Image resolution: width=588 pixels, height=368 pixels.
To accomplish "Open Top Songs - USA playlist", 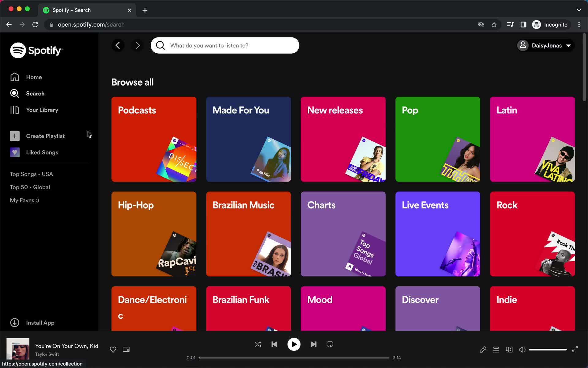I will (31, 174).
